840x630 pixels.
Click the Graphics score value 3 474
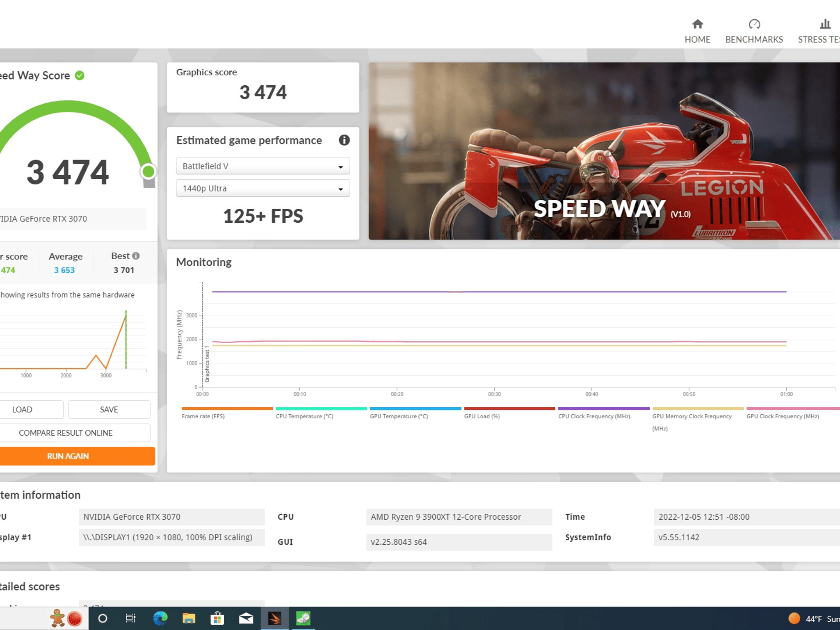[x=263, y=92]
